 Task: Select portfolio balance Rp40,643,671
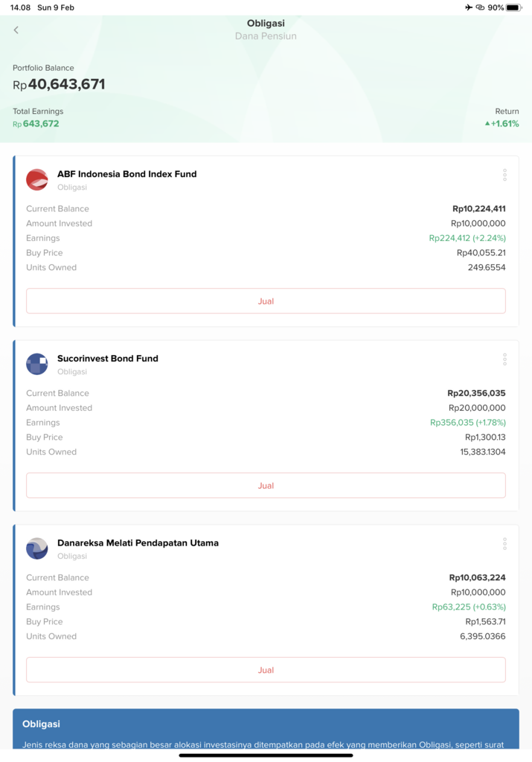[x=59, y=85]
